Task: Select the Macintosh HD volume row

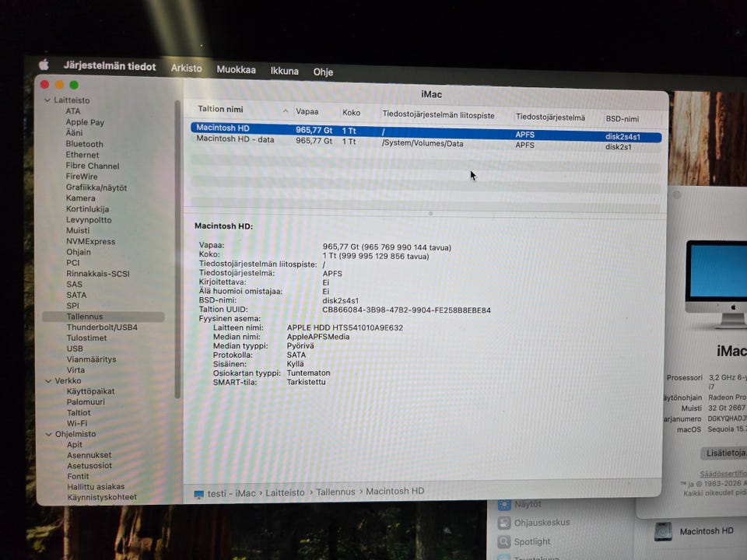Action: tap(426, 132)
